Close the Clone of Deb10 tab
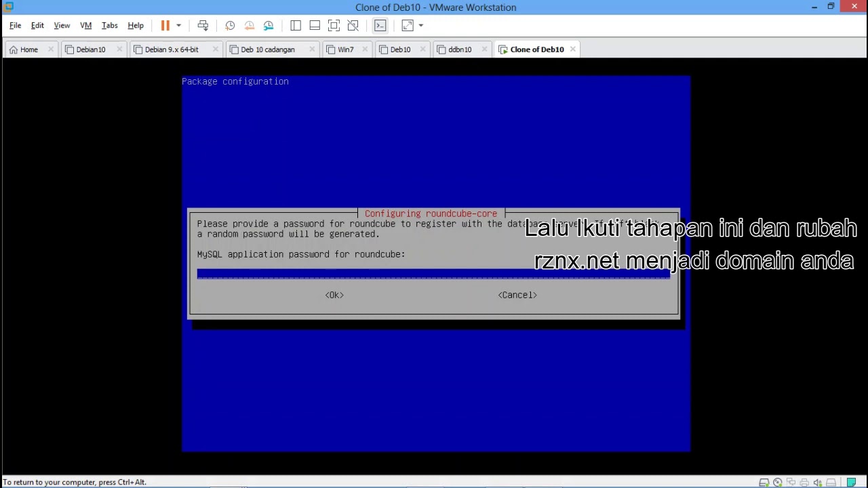This screenshot has width=868, height=488. pos(572,49)
